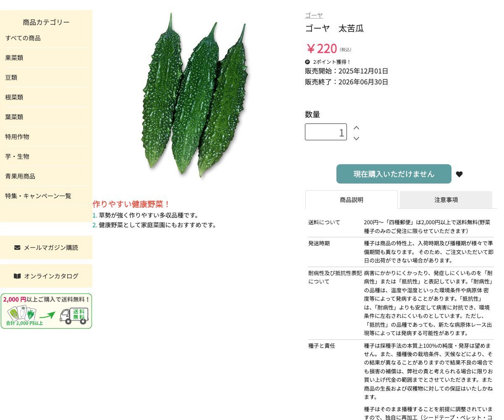504x420 pixels.
Task: Click the quantity input field
Action: click(326, 131)
